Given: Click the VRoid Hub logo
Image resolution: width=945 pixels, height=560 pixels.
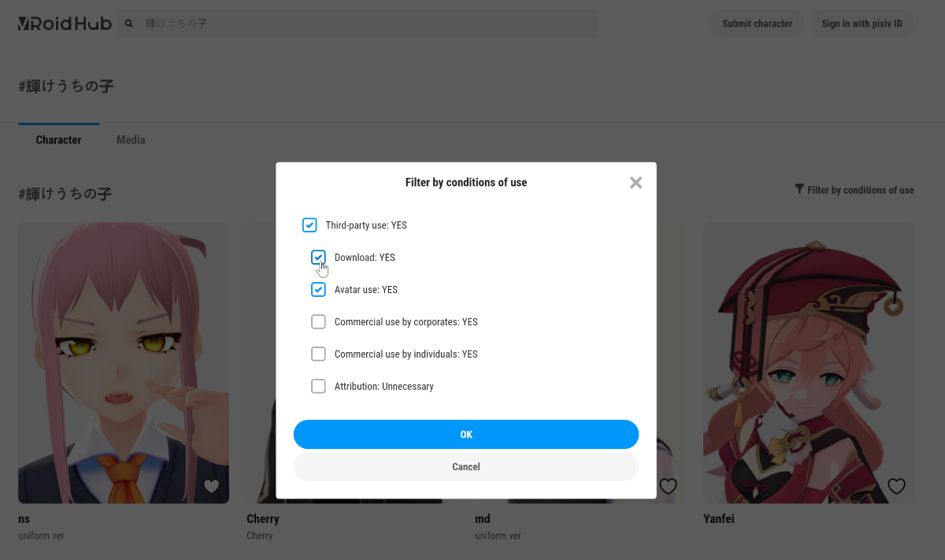Looking at the screenshot, I should point(65,24).
